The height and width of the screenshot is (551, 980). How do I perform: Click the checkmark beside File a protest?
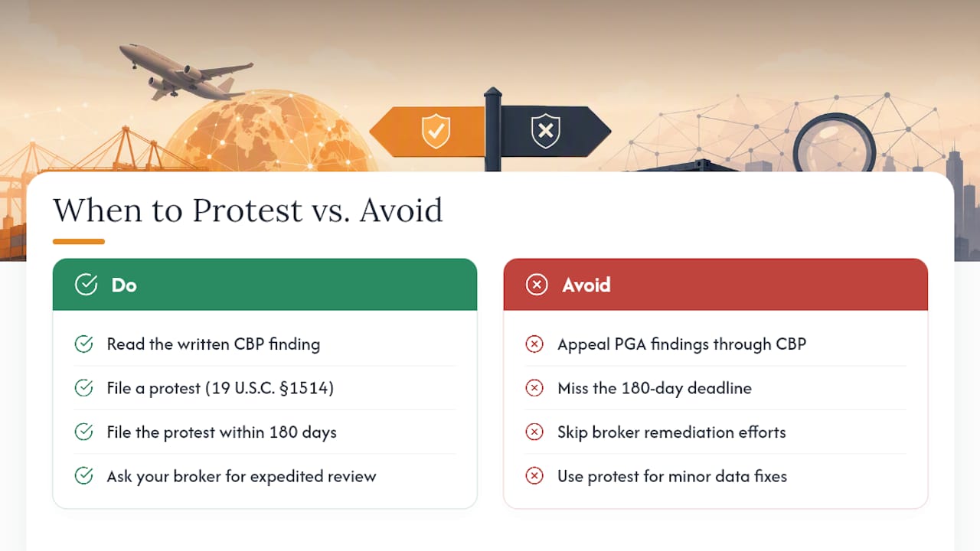click(x=83, y=388)
